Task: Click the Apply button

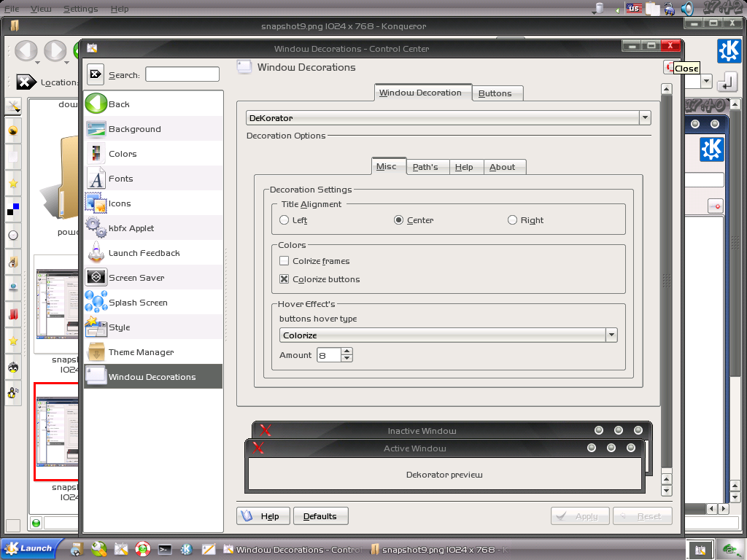Action: coord(580,516)
